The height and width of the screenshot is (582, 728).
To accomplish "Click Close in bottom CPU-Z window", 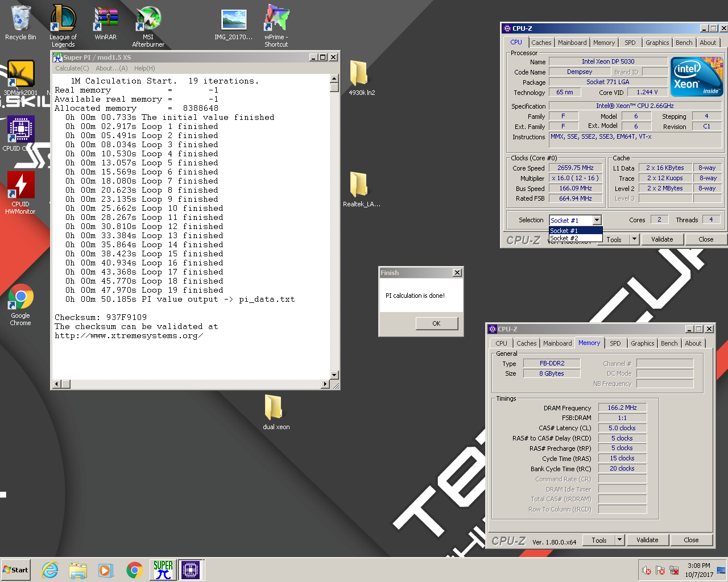I will pyautogui.click(x=691, y=540).
